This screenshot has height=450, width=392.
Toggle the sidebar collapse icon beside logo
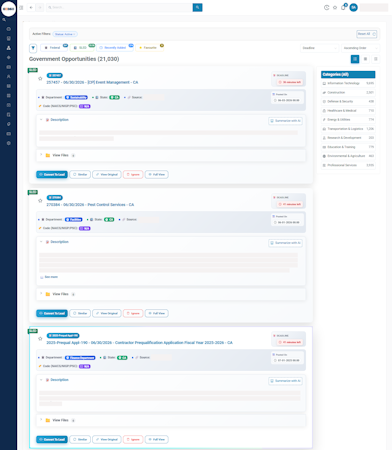[x=21, y=7]
